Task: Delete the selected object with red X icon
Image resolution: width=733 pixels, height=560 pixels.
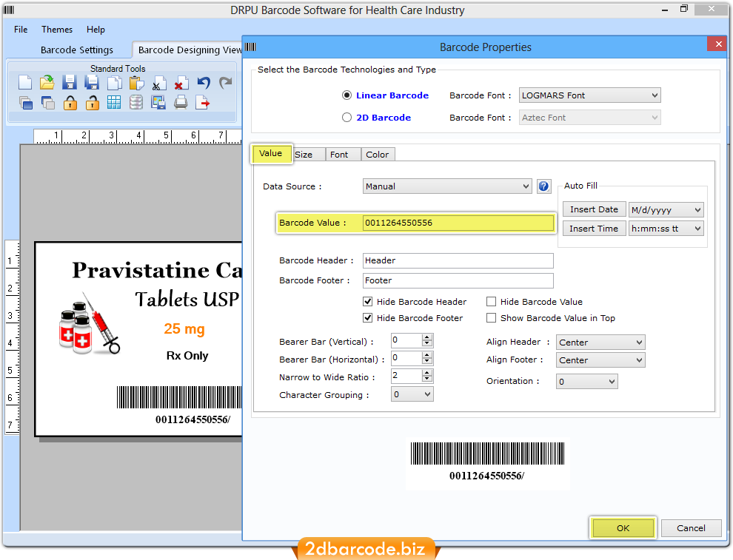Action: point(181,83)
